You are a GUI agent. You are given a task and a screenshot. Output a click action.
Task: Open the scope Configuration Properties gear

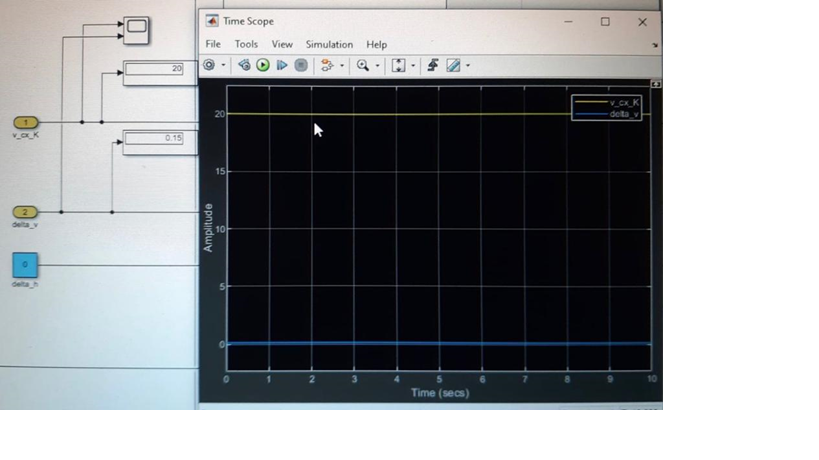point(209,65)
